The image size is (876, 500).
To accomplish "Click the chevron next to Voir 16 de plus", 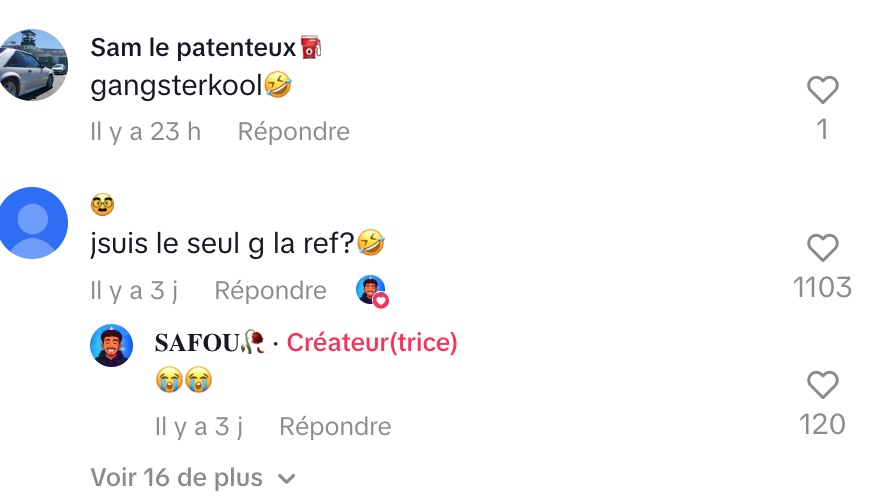I will (287, 479).
